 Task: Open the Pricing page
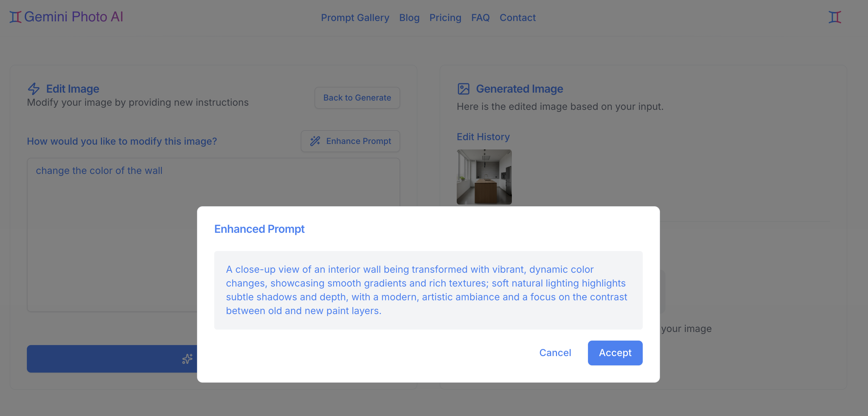click(x=445, y=18)
